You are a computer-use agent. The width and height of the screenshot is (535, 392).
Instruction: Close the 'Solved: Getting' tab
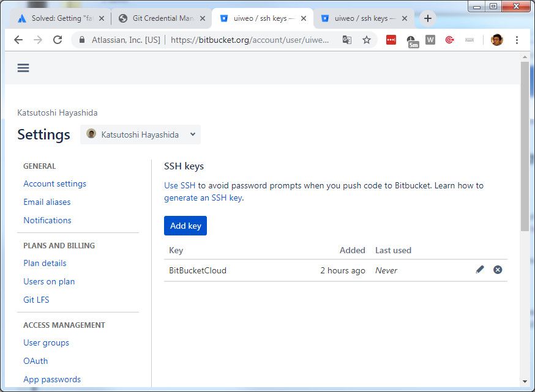(x=102, y=18)
